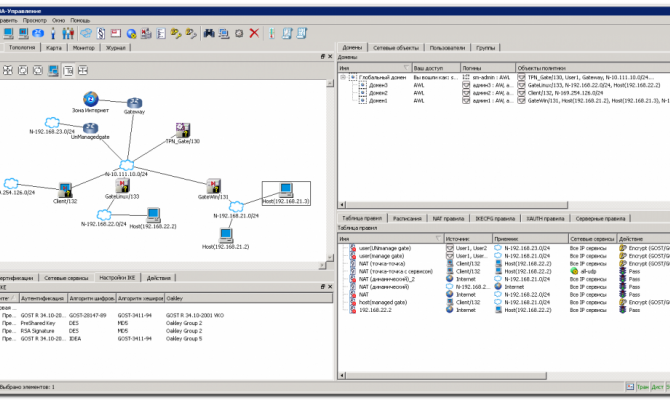670x400 pixels.
Task: Switch to the Монитор tab
Action: pyautogui.click(x=83, y=48)
